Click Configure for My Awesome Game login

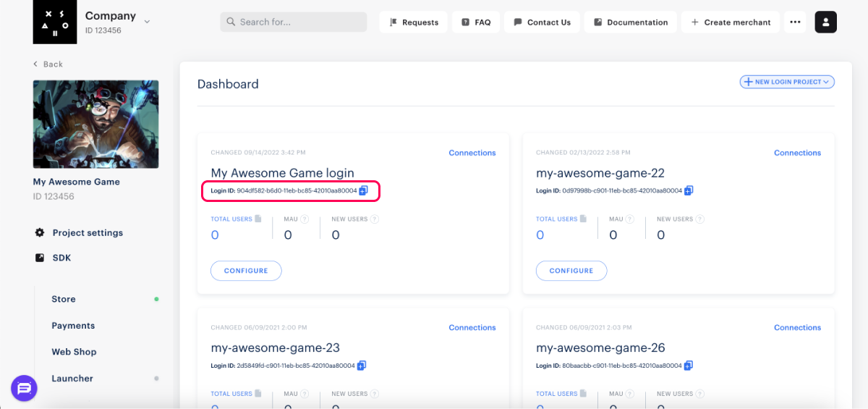(246, 271)
